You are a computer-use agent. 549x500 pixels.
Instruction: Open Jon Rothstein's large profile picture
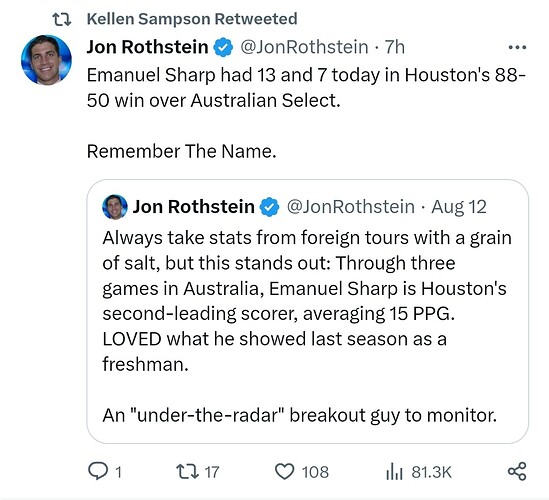pos(46,60)
